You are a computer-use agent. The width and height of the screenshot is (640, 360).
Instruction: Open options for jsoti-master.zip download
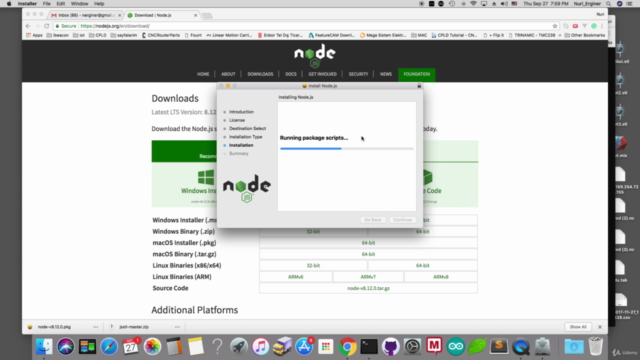pyautogui.click(x=177, y=327)
